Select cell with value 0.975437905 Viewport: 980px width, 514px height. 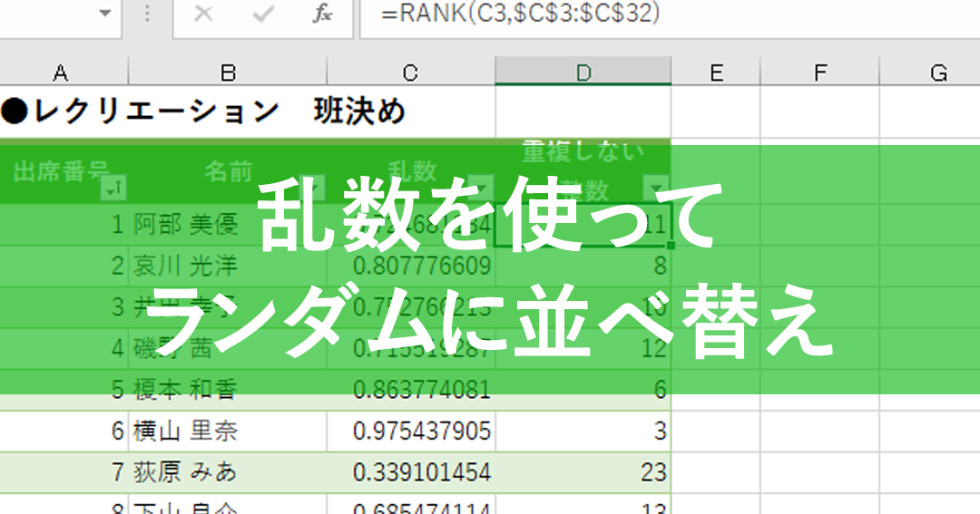pos(411,431)
